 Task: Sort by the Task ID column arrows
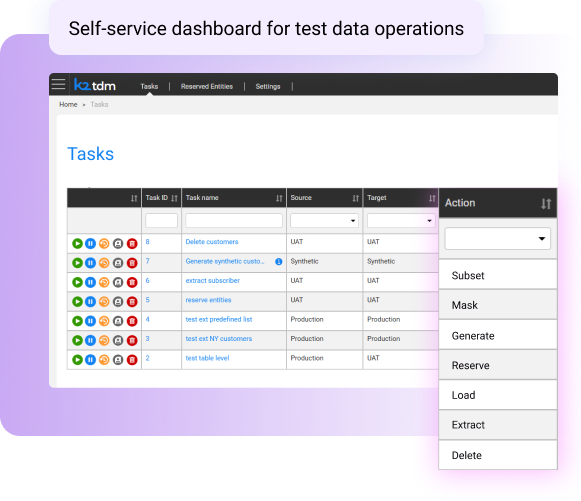[x=174, y=198]
